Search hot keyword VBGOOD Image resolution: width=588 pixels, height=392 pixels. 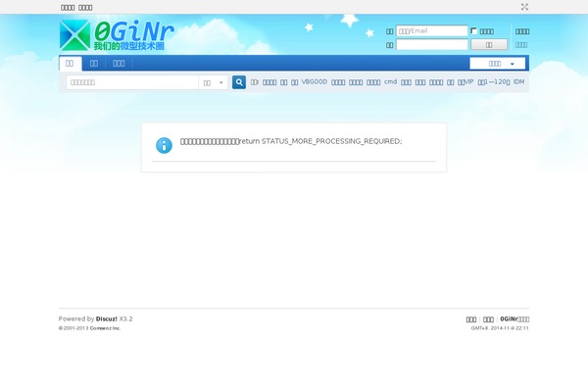tap(315, 81)
